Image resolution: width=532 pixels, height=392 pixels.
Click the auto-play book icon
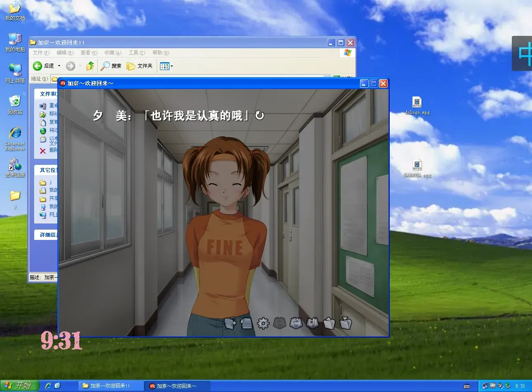pyautogui.click(x=313, y=323)
